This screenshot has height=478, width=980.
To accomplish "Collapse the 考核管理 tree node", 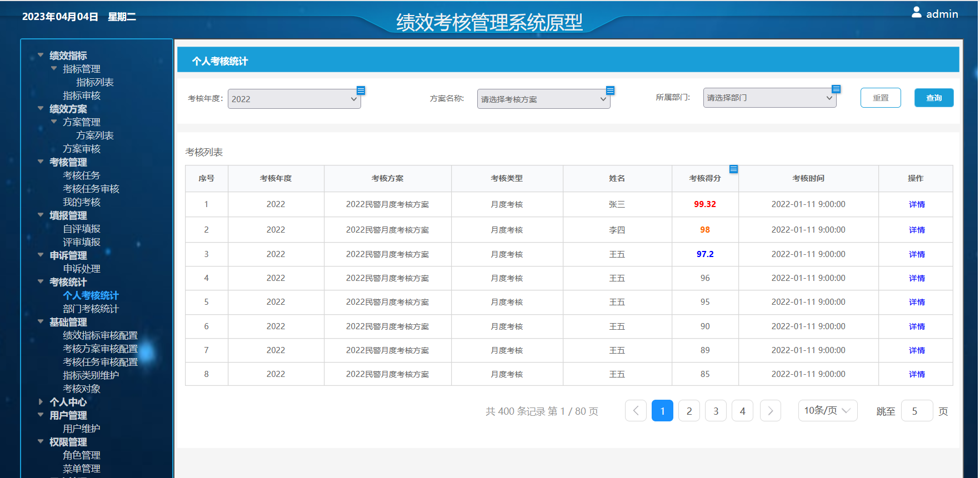I will point(41,162).
